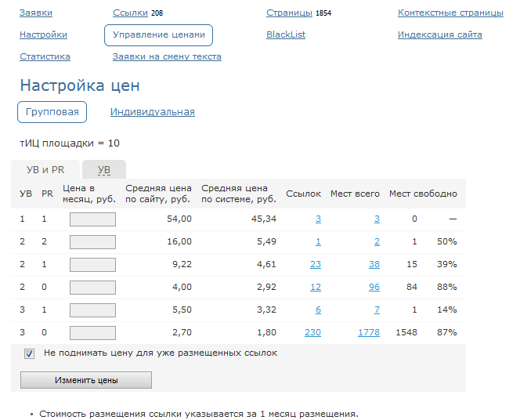Go to the Ссылки section
The width and height of the screenshot is (509, 420).
pyautogui.click(x=130, y=13)
